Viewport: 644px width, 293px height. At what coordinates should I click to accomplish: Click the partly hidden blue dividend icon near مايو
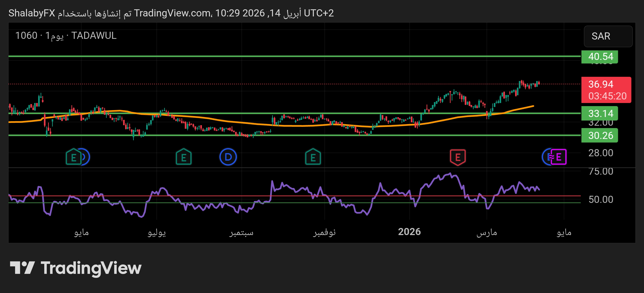pos(86,157)
